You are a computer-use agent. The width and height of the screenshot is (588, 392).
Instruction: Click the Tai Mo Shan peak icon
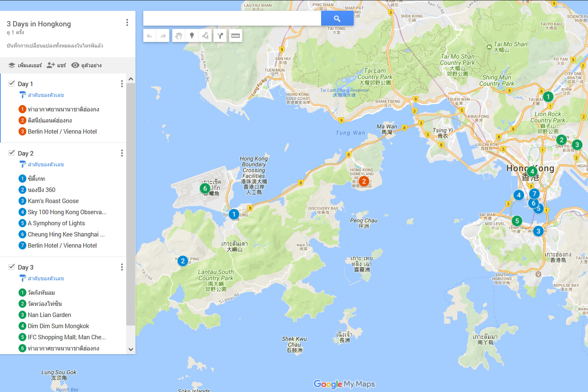click(x=489, y=47)
